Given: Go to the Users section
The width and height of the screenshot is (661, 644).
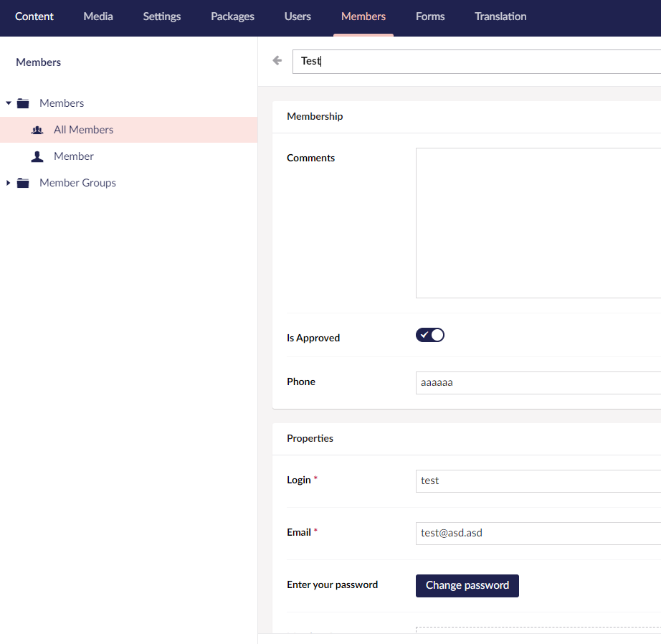Looking at the screenshot, I should tap(297, 16).
